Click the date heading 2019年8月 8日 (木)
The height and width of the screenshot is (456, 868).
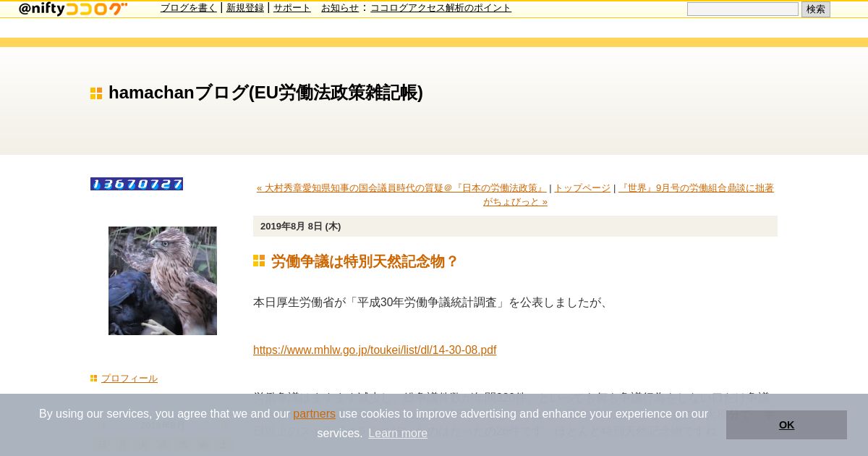300,227
